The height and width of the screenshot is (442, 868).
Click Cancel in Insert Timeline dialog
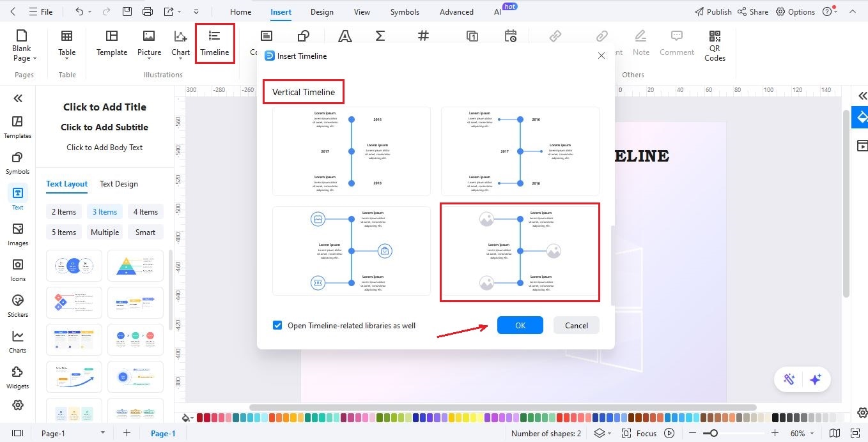(576, 325)
